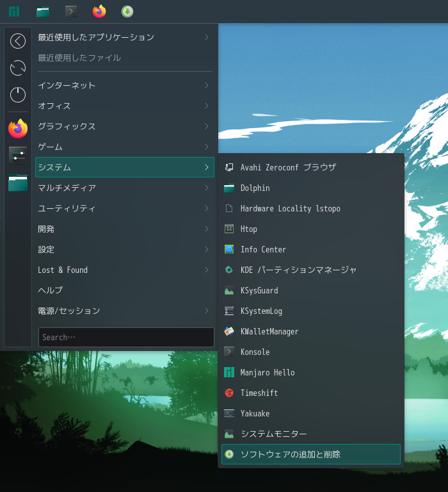448x492 pixels.
Task: Expand the 電源/セッション category arrow
Action: pyautogui.click(x=207, y=311)
